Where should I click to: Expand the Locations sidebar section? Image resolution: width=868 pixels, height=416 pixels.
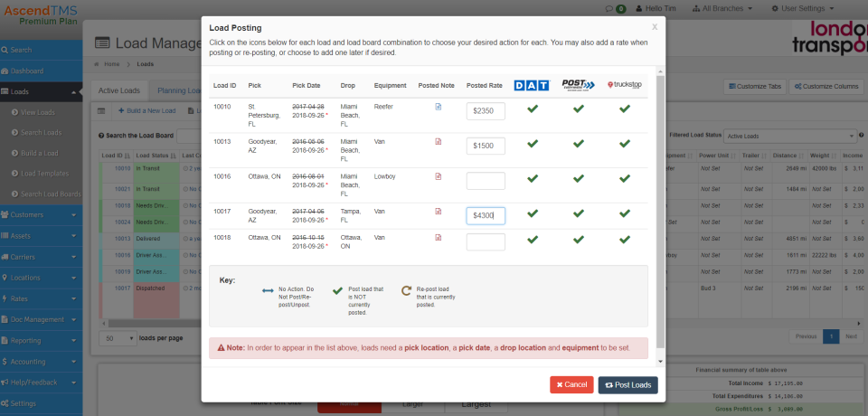tap(41, 278)
